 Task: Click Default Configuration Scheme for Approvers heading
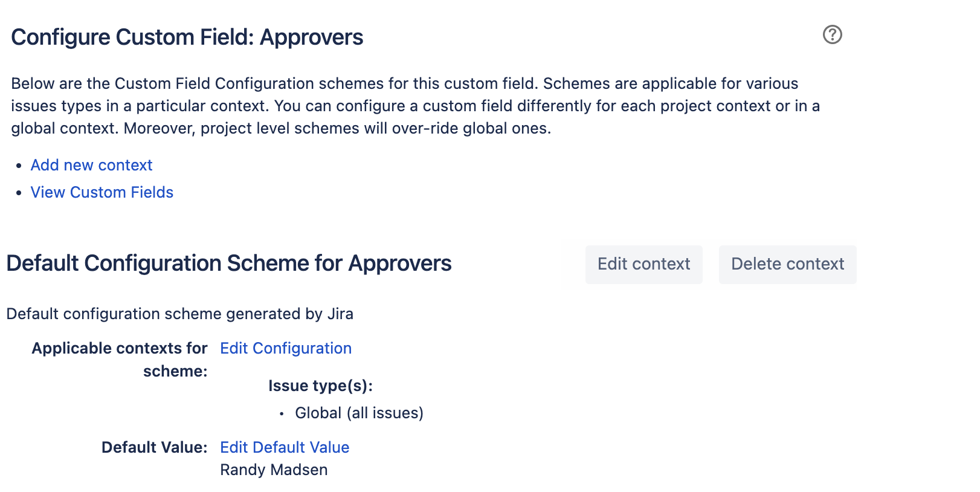coord(228,263)
